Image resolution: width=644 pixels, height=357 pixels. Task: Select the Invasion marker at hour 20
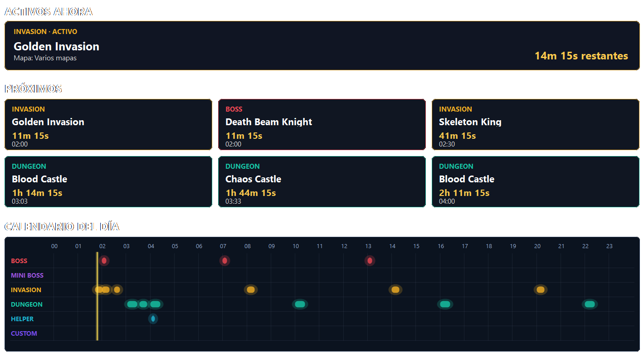[x=540, y=290]
